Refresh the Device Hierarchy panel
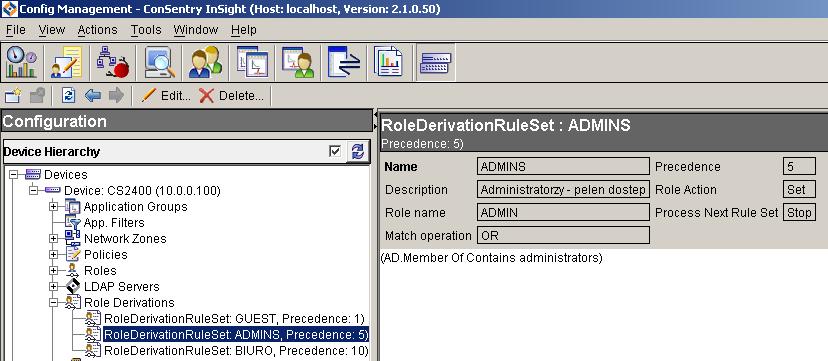Viewport: 828px width, 361px height. point(357,152)
